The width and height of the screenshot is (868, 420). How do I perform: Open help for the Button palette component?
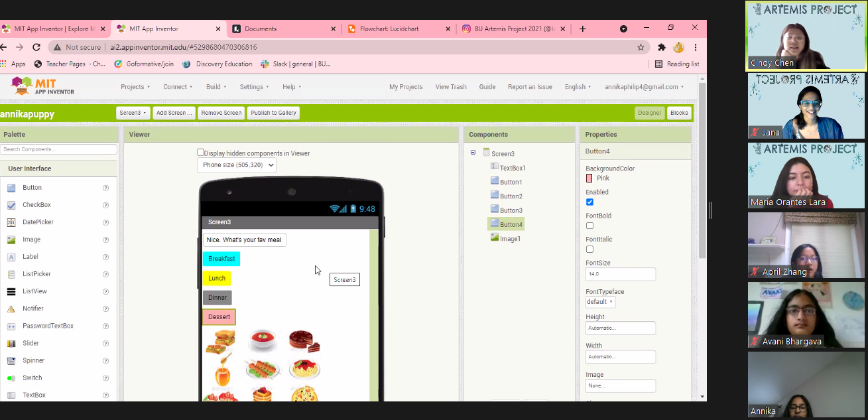106,188
